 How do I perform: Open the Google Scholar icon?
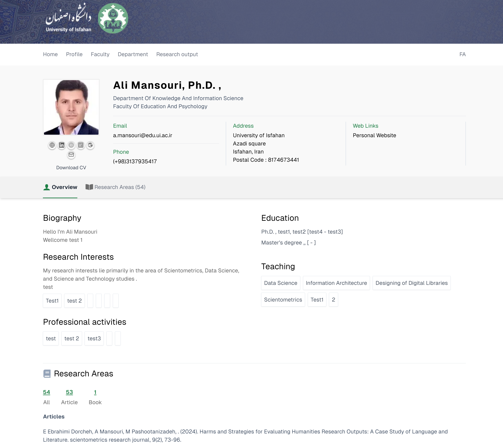click(x=90, y=145)
